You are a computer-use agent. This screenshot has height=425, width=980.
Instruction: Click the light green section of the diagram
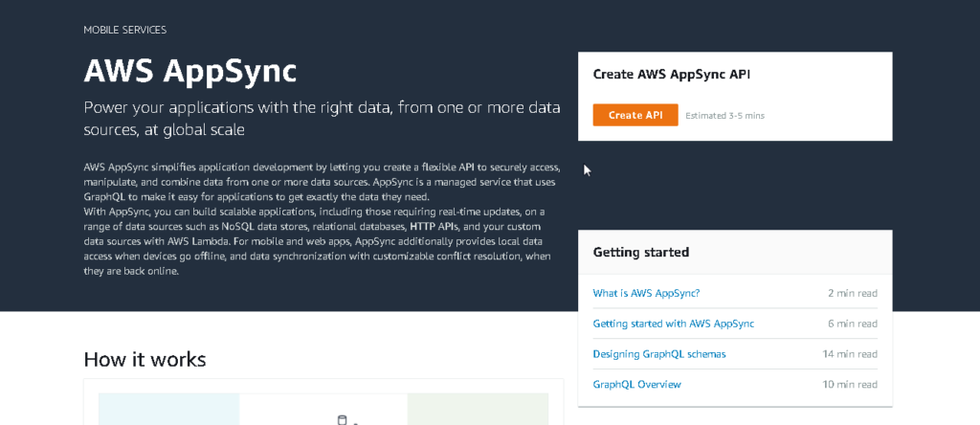coord(478,410)
